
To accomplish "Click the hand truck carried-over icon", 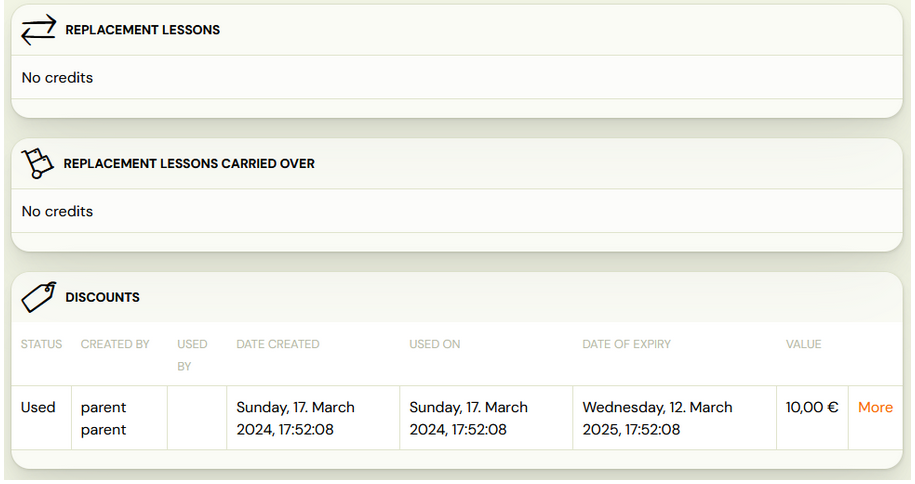I will pos(37,163).
